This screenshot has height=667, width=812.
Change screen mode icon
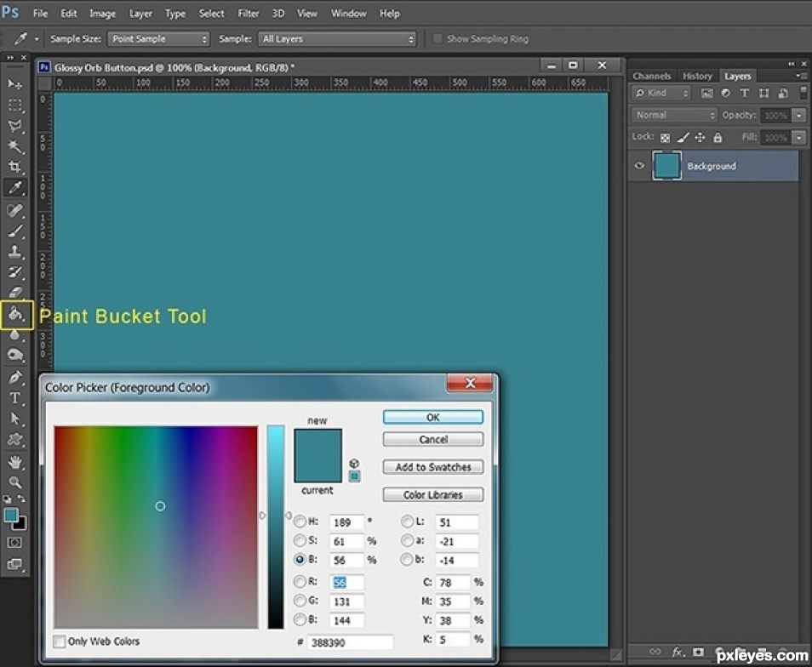click(x=14, y=564)
